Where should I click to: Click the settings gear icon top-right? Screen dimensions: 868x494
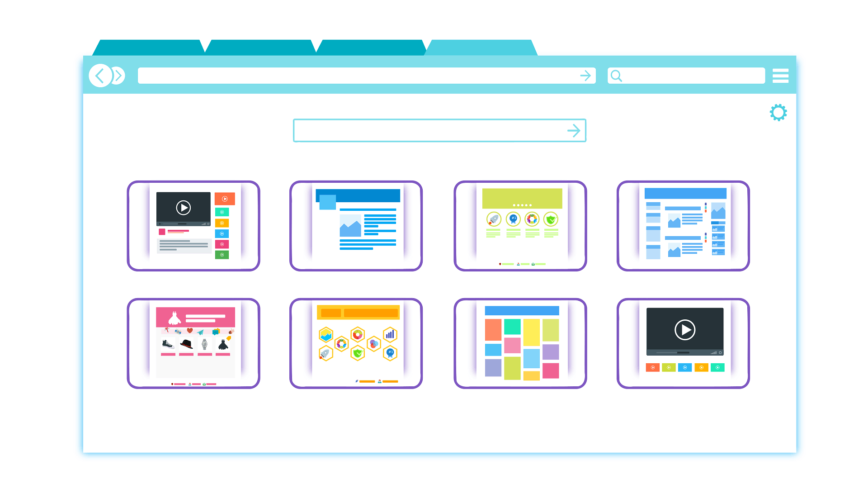(x=778, y=113)
